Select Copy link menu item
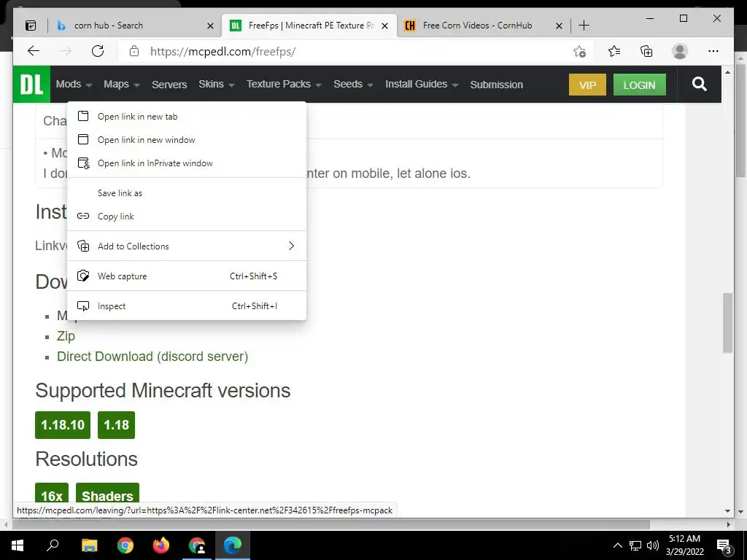Screen dimensions: 747x560 click(x=187, y=216)
